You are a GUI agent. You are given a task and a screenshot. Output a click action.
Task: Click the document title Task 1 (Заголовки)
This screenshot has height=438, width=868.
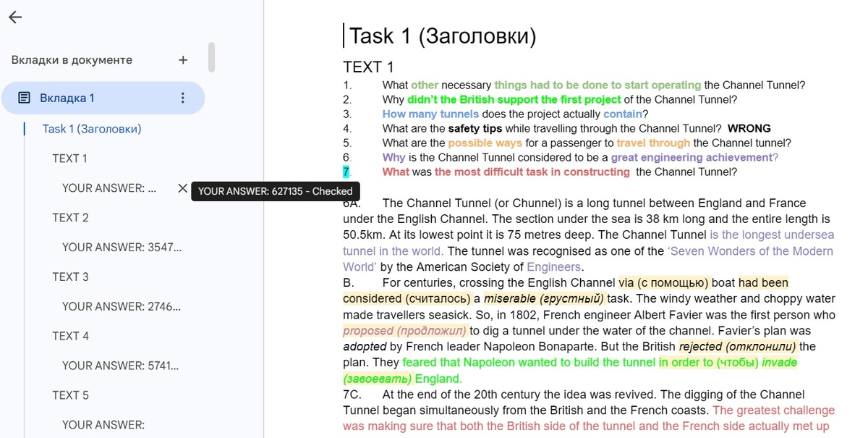(443, 36)
